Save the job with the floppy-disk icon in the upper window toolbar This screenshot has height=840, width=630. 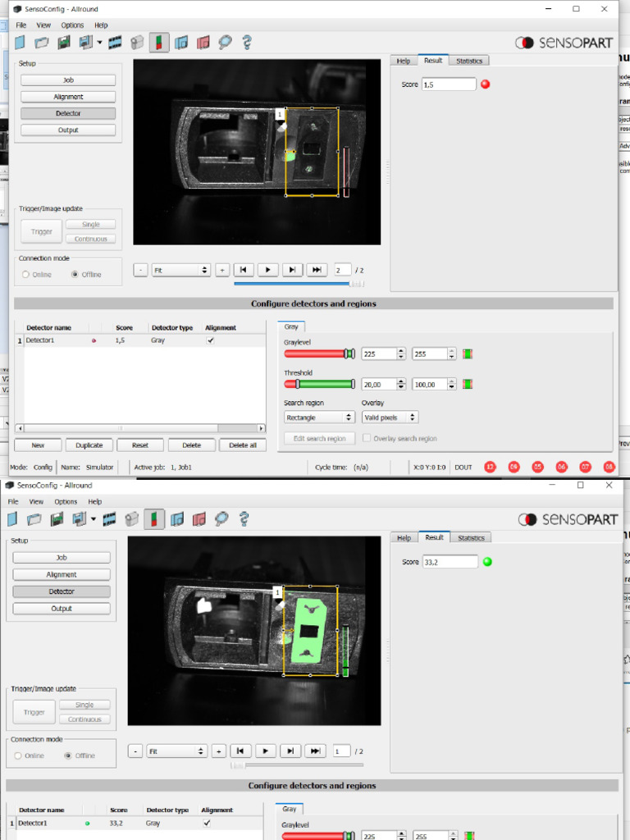[64, 43]
